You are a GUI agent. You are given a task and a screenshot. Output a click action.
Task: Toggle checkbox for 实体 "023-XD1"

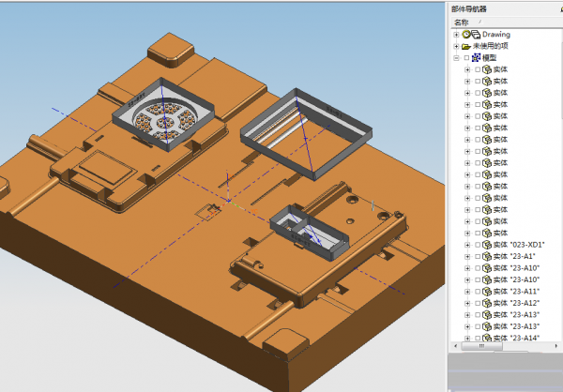coord(478,245)
